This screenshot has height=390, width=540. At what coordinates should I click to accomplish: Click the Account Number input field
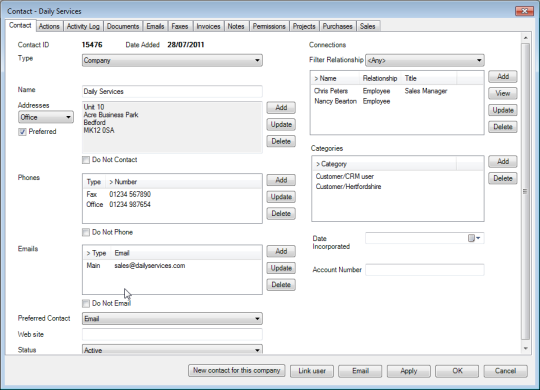pos(425,270)
